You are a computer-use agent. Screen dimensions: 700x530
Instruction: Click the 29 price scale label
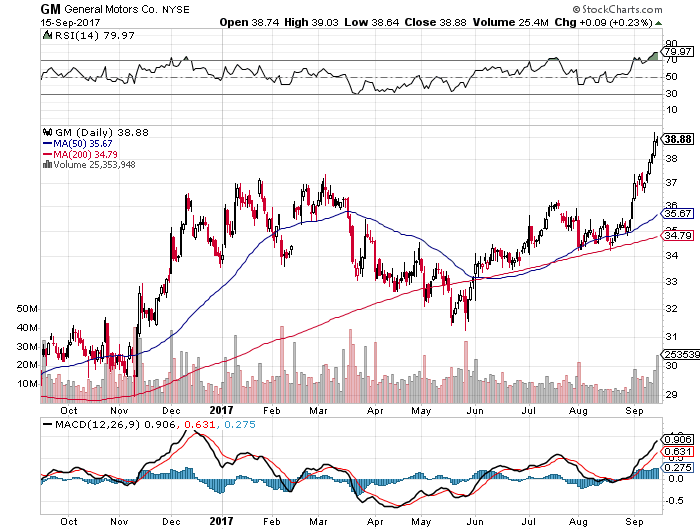pos(671,395)
